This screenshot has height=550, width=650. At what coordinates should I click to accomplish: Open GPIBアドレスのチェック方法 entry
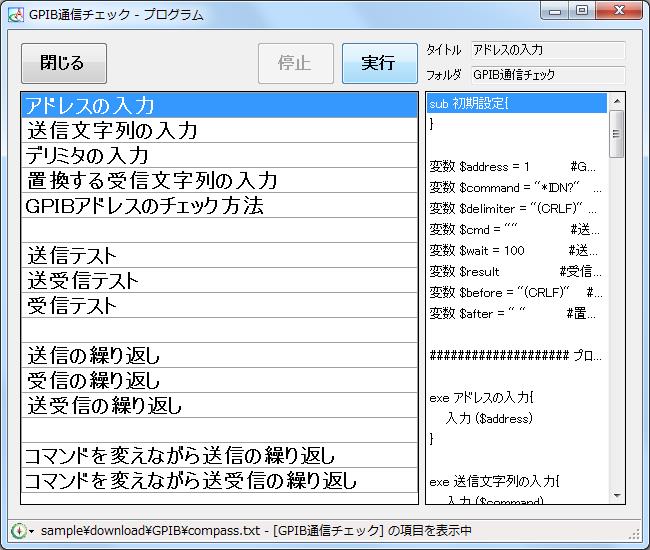(219, 205)
